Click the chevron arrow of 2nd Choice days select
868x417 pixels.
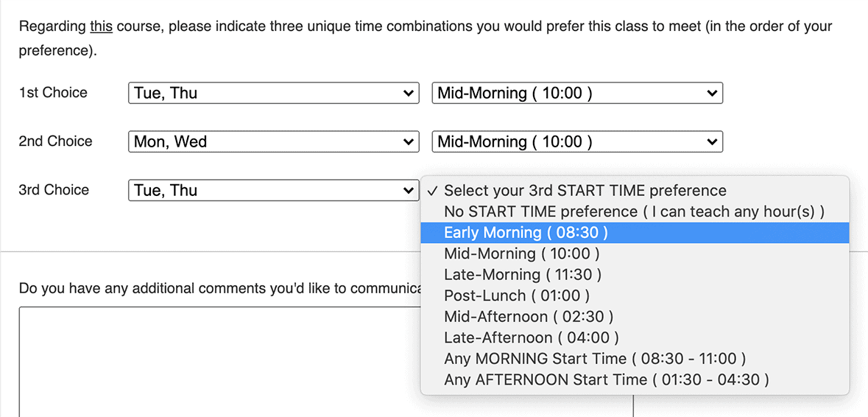pos(409,141)
